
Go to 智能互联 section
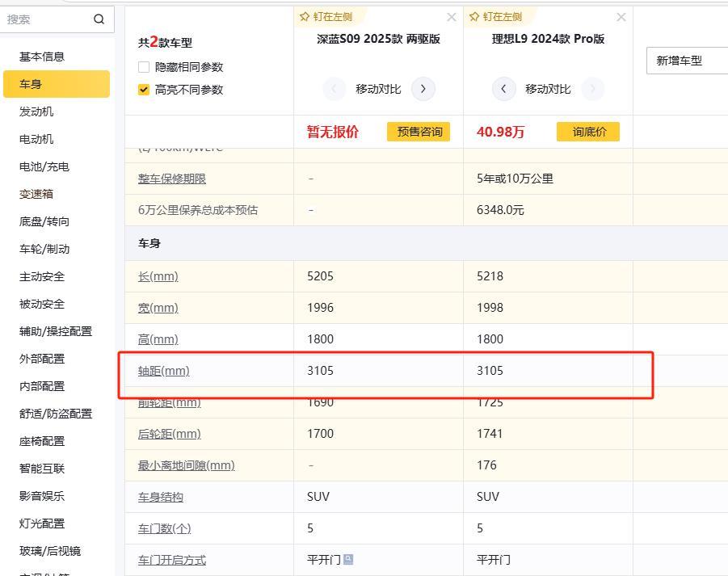tap(42, 469)
